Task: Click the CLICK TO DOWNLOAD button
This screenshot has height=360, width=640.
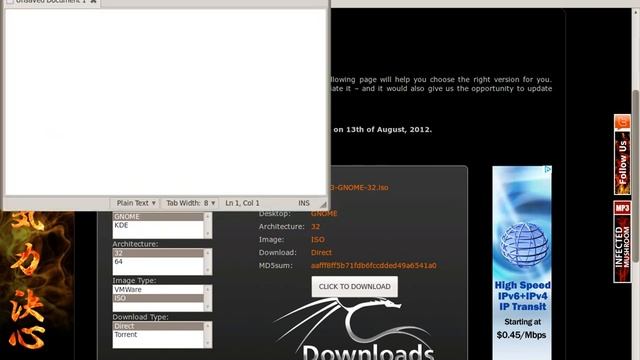Action: 354,287
